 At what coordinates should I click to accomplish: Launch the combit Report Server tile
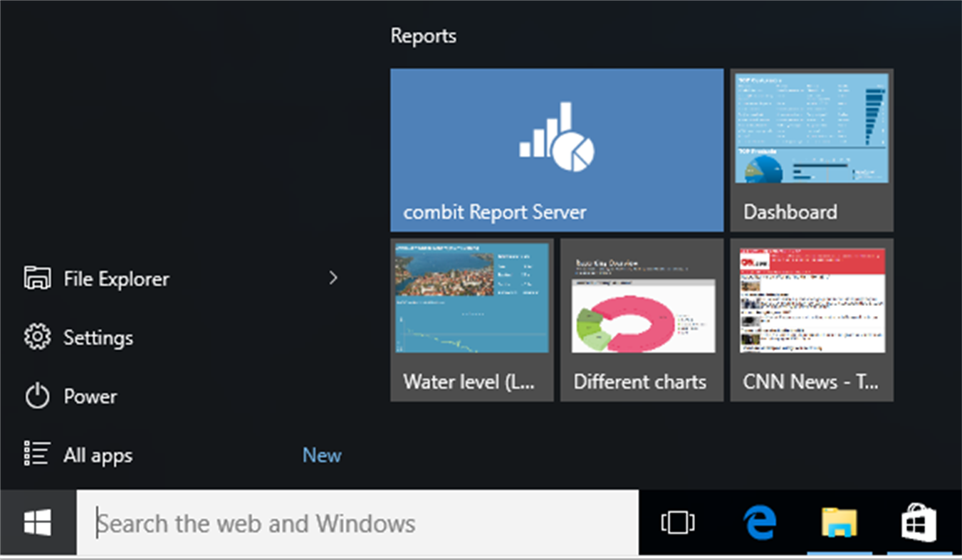[x=557, y=150]
